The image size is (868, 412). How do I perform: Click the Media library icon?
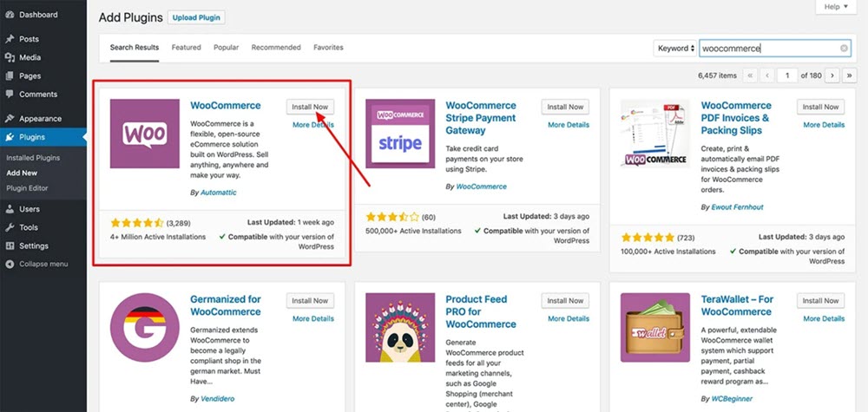coord(10,57)
